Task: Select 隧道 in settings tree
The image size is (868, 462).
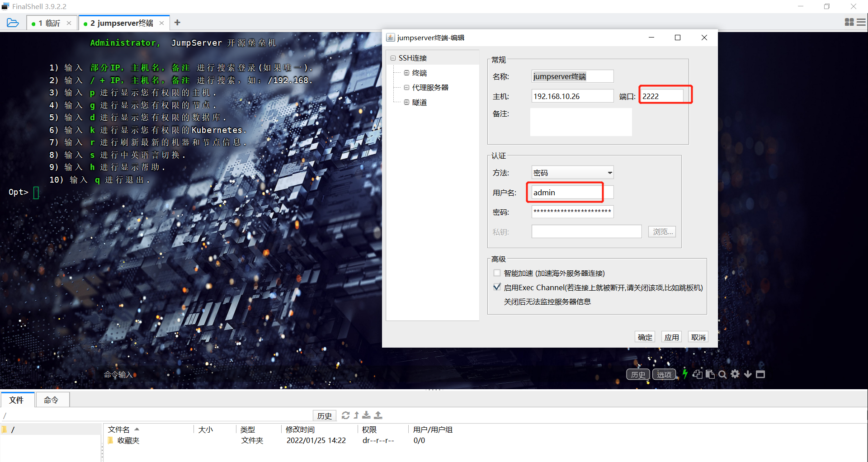Action: (419, 102)
